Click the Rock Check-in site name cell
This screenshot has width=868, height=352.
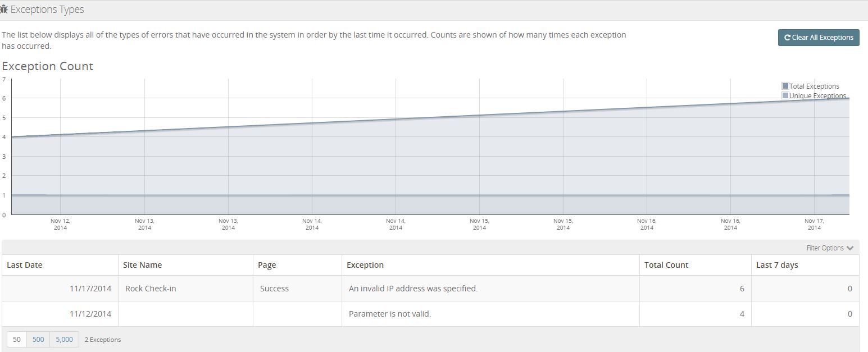[151, 289]
